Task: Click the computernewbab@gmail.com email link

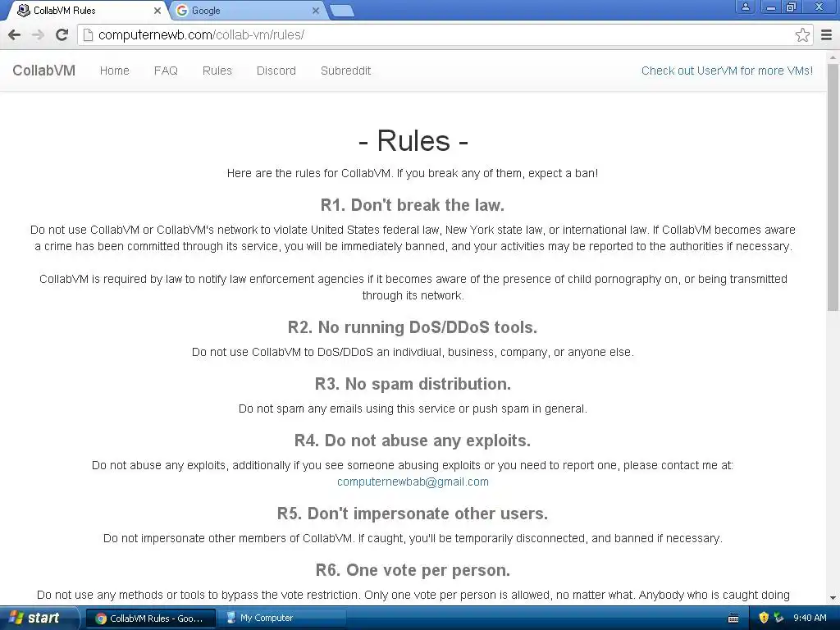Action: (413, 482)
